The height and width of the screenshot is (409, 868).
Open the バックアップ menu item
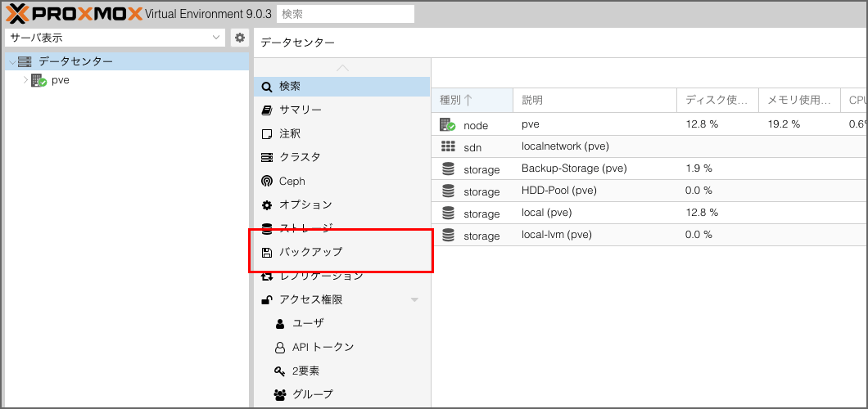point(310,252)
